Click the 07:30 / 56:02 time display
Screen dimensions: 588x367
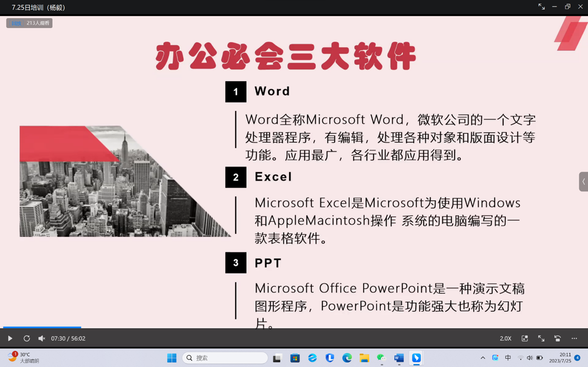pyautogui.click(x=68, y=339)
